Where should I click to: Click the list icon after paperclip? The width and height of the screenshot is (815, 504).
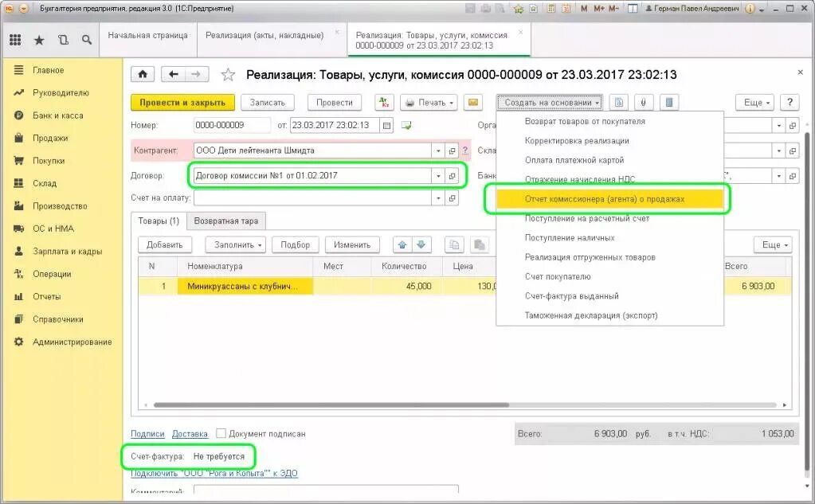669,103
